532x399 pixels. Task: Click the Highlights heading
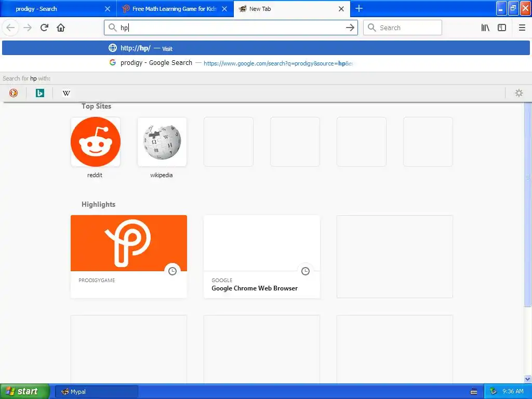click(98, 204)
